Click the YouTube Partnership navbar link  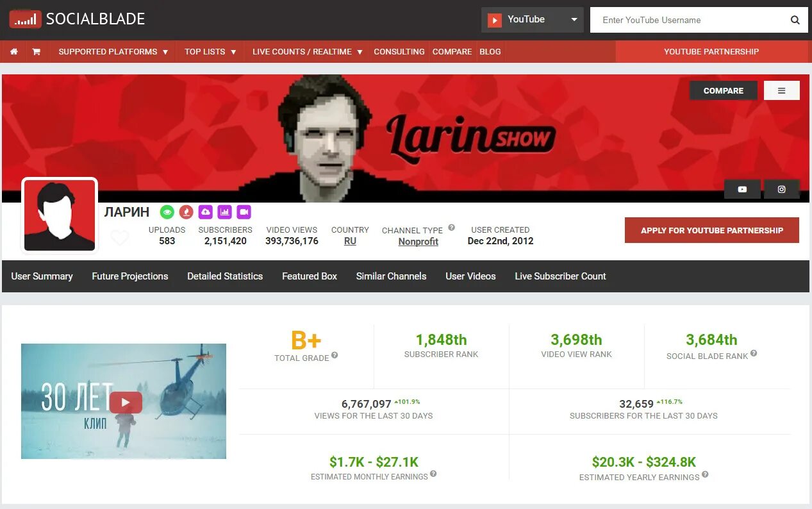[x=711, y=52]
